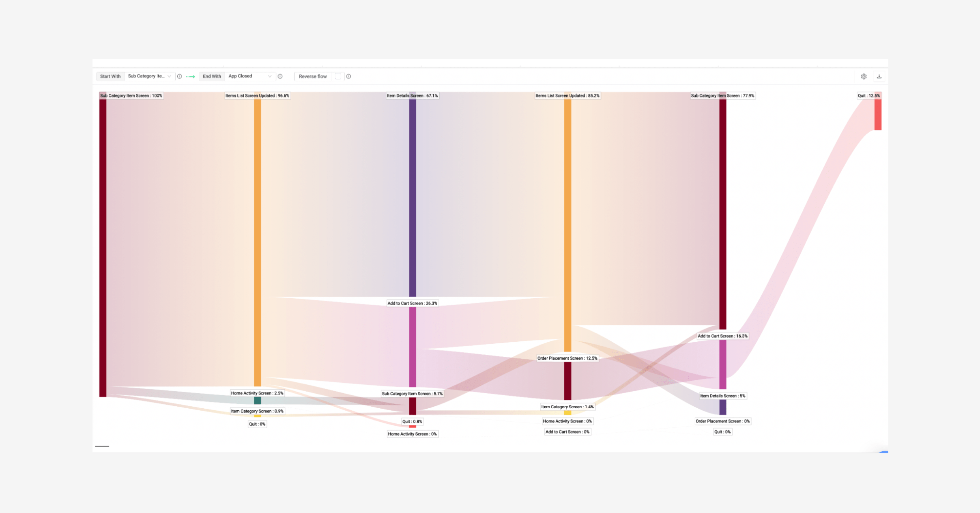This screenshot has height=513, width=980.
Task: Show info next to End With dropdown
Action: click(x=280, y=76)
